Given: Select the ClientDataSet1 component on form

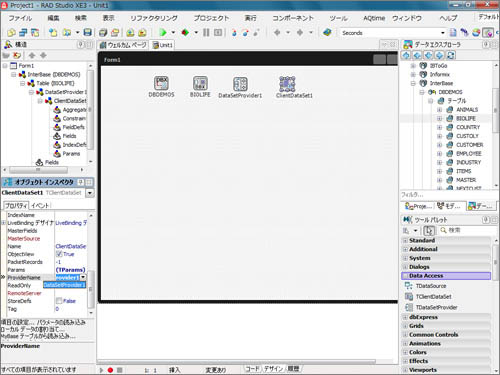Looking at the screenshot, I should tap(294, 87).
